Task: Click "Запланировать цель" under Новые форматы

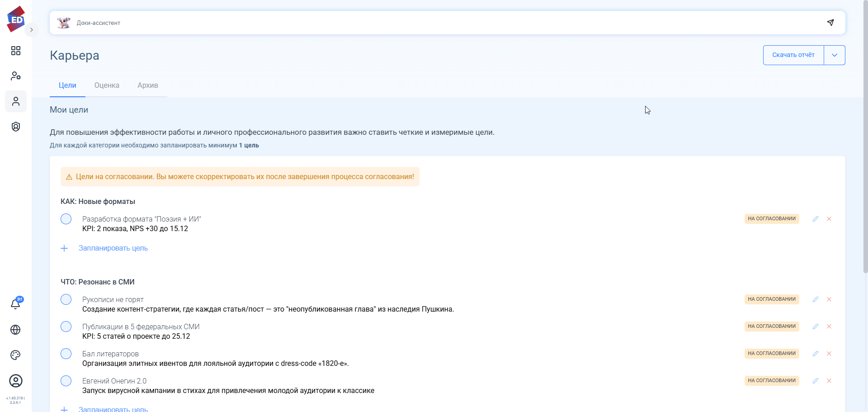Action: pos(113,248)
